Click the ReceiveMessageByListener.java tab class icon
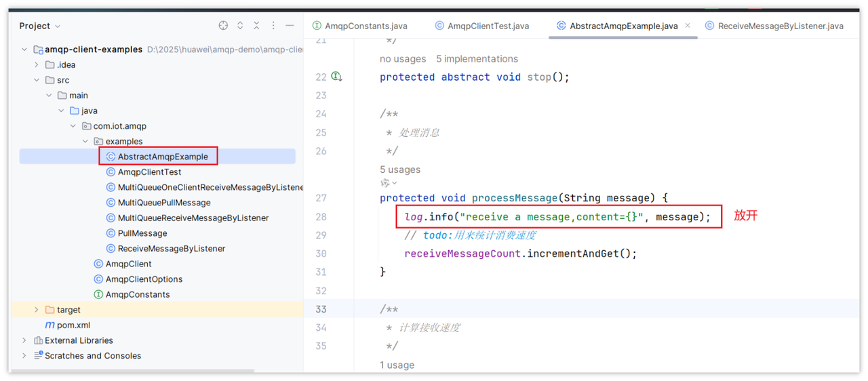868x381 pixels. tap(710, 26)
